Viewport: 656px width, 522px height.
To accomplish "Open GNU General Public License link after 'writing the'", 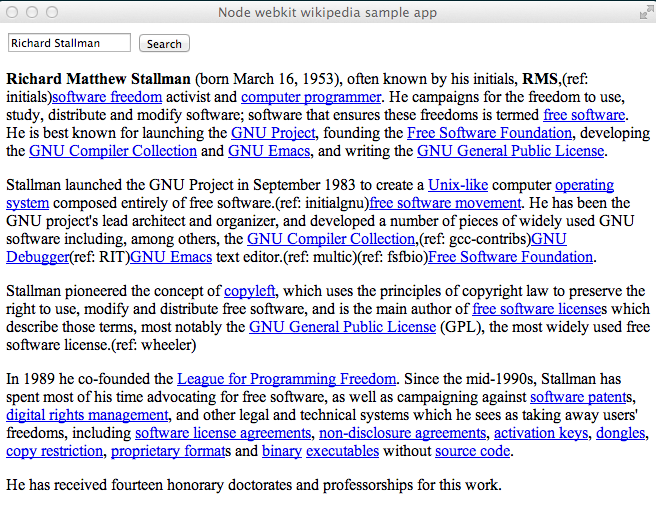I will click(x=510, y=151).
